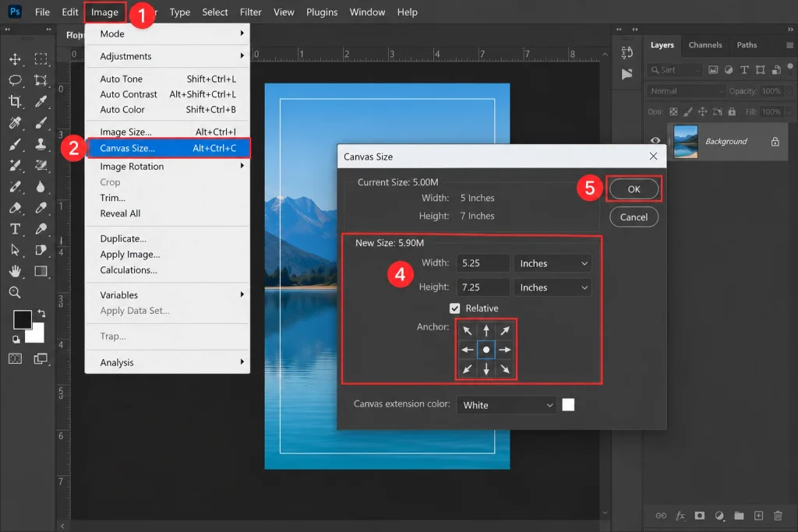
Task: Create a new group folder
Action: pos(739,516)
